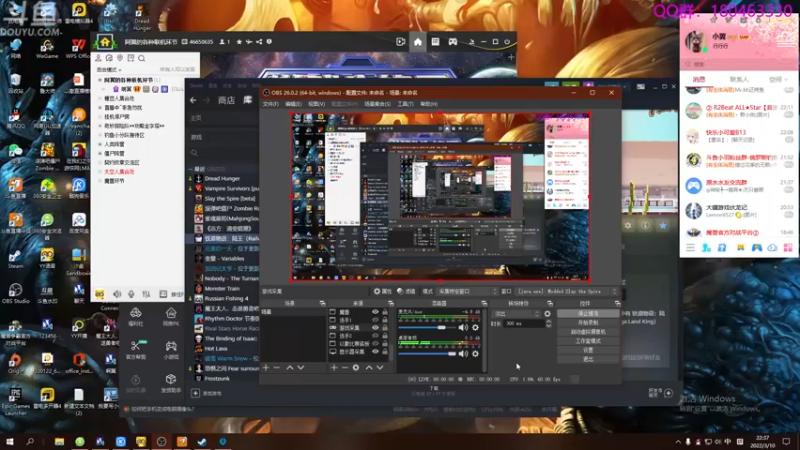Add a new scene with plus icon
The height and width of the screenshot is (450, 800).
266,367
